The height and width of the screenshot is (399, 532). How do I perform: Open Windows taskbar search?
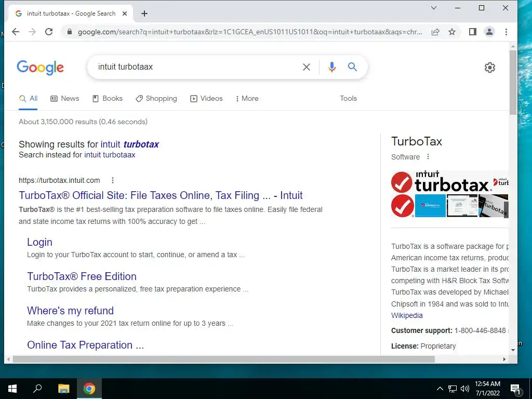tap(37, 389)
